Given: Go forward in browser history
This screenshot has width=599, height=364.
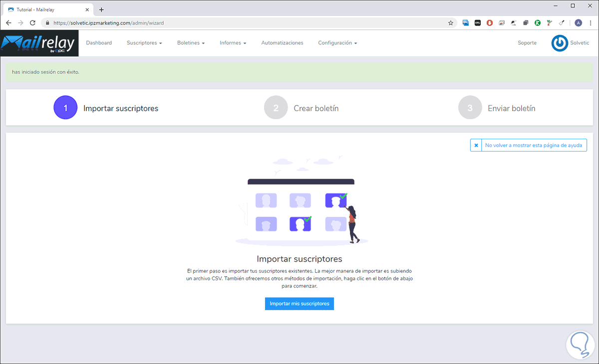Looking at the screenshot, I should click(x=20, y=23).
